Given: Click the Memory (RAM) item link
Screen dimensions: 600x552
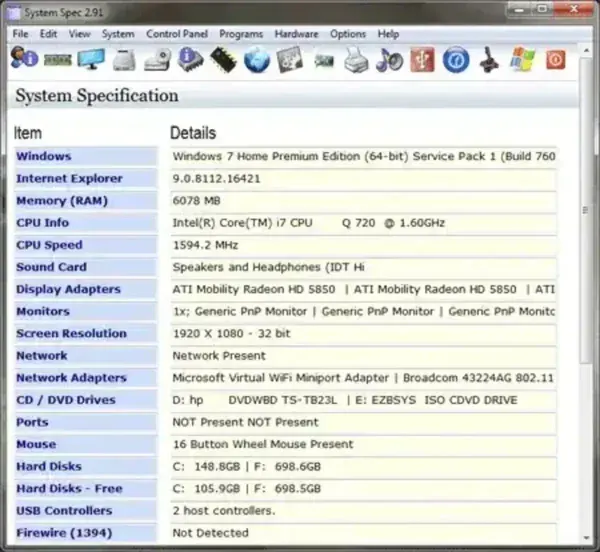Looking at the screenshot, I should [x=62, y=200].
